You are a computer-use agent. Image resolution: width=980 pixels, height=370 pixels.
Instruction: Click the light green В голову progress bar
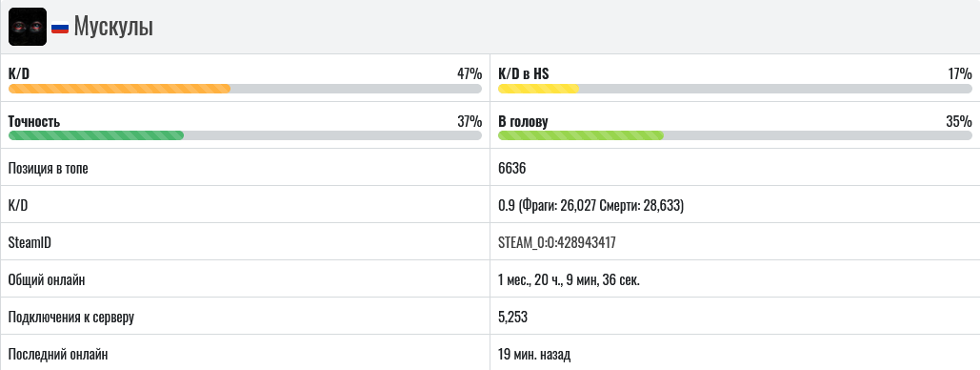[735, 135]
